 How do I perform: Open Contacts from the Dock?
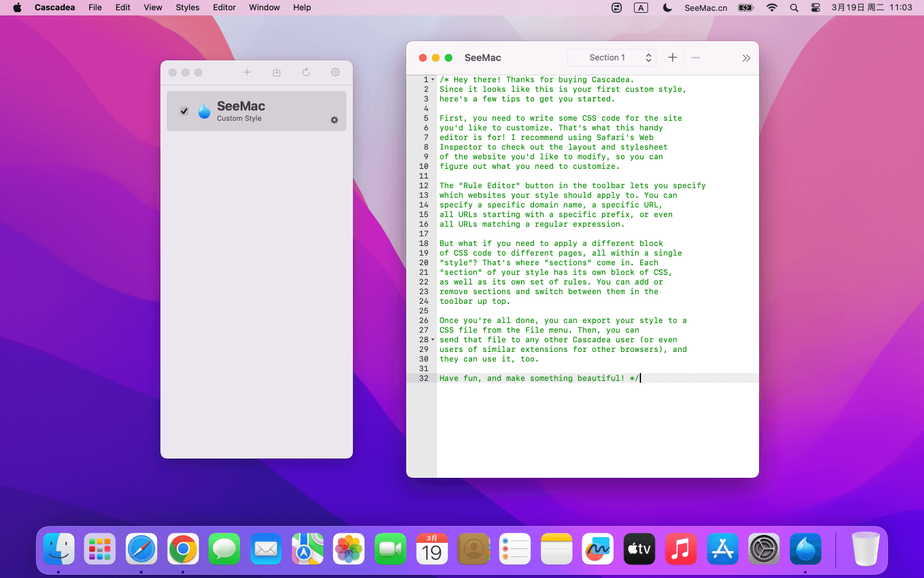tap(474, 549)
